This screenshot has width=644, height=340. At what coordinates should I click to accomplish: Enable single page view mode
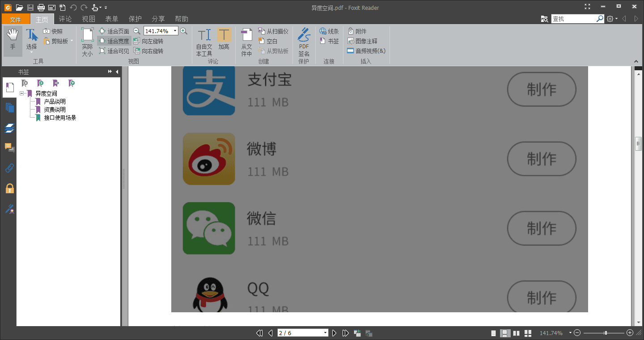[x=494, y=333]
